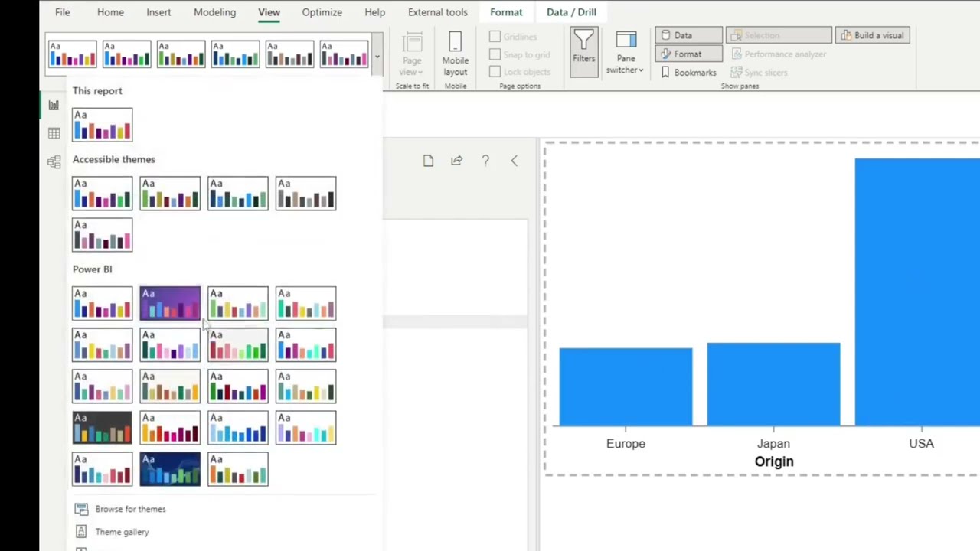Switch to Table view in left sidebar
Viewport: 980px width, 551px height.
tap(54, 133)
